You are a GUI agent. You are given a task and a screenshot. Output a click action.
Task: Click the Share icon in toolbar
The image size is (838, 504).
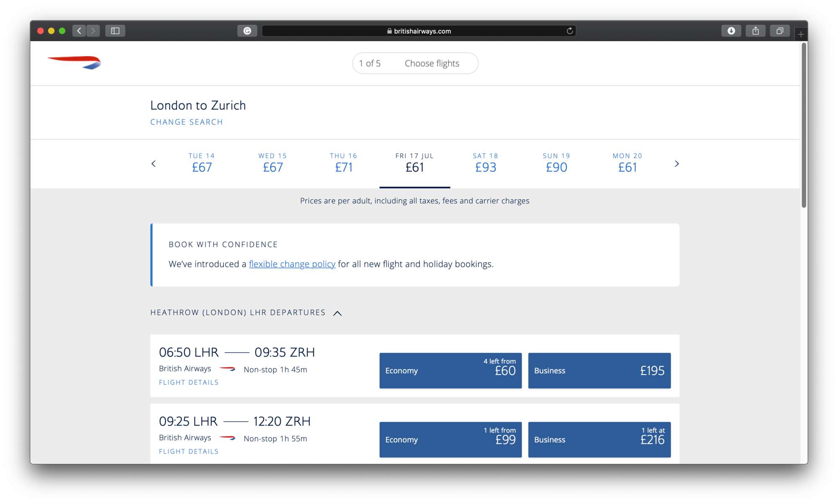755,31
